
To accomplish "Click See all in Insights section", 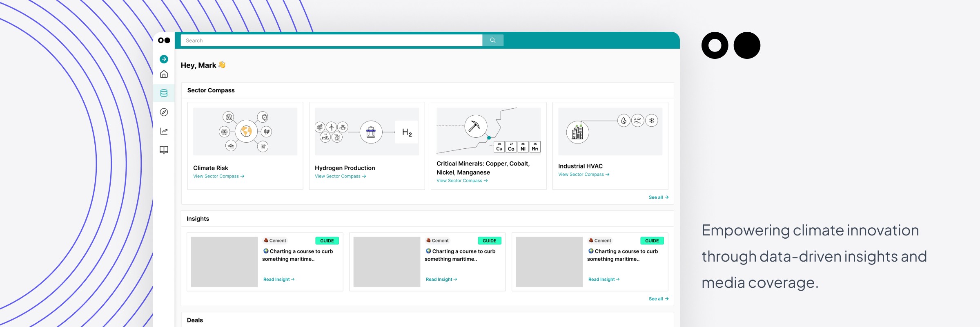I will tap(659, 299).
